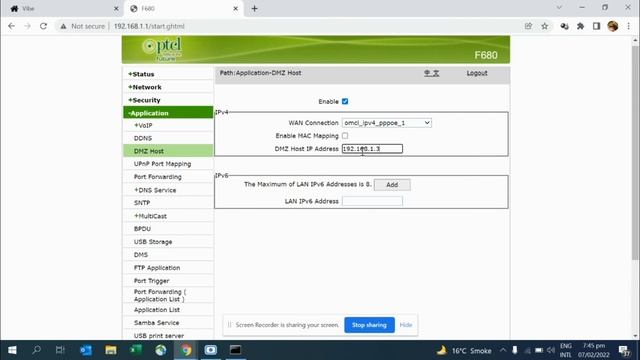Open the Port Trigger page
This screenshot has height=360, width=640.
point(151,281)
